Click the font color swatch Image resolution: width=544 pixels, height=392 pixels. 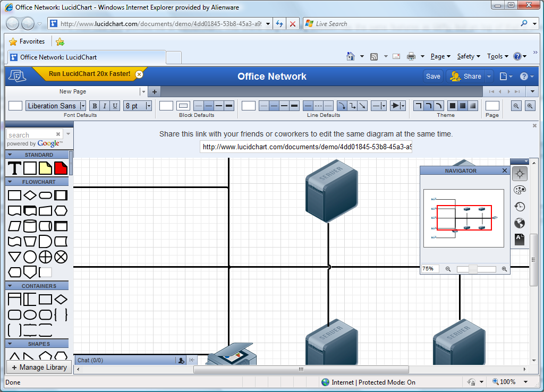15,106
